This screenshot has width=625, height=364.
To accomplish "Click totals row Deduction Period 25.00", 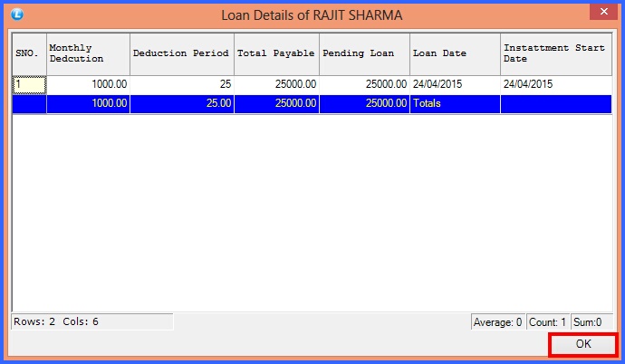I will (x=182, y=104).
